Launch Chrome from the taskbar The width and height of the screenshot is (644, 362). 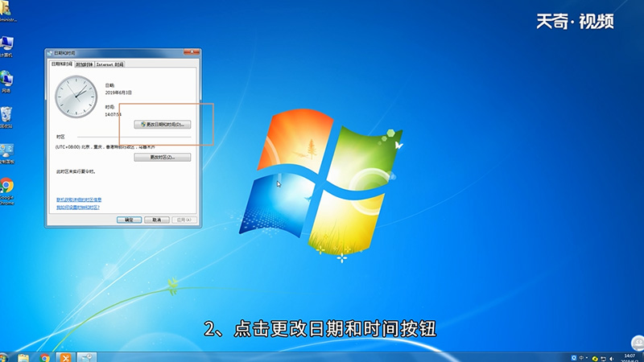coord(45,357)
